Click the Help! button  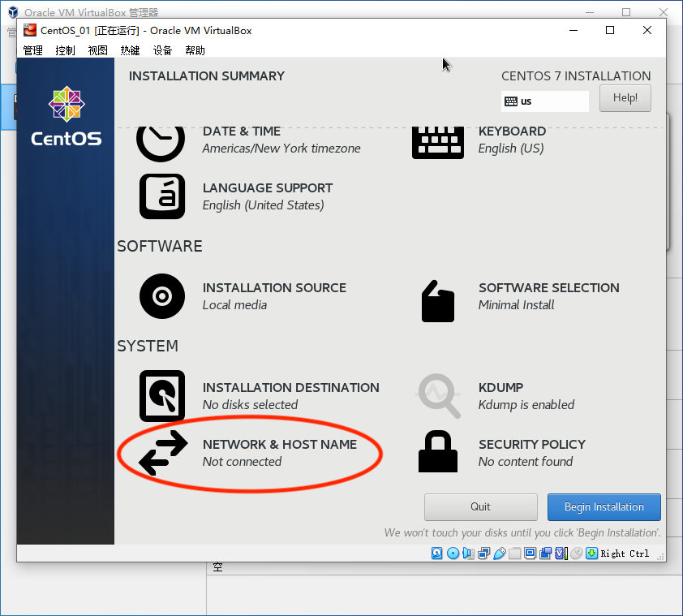pyautogui.click(x=625, y=98)
